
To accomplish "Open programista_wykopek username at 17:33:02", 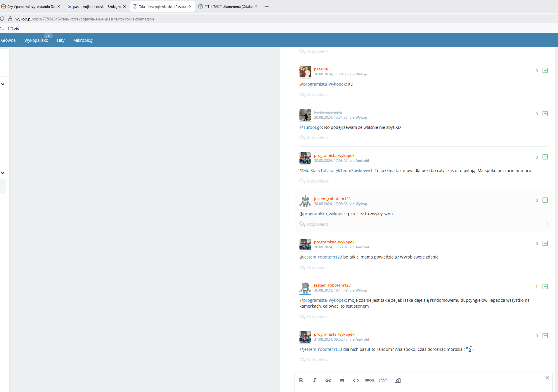I will coord(334,242).
